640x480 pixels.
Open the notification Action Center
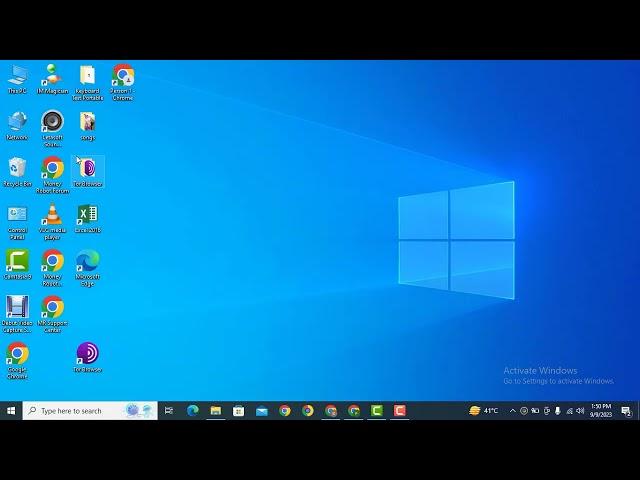(626, 411)
